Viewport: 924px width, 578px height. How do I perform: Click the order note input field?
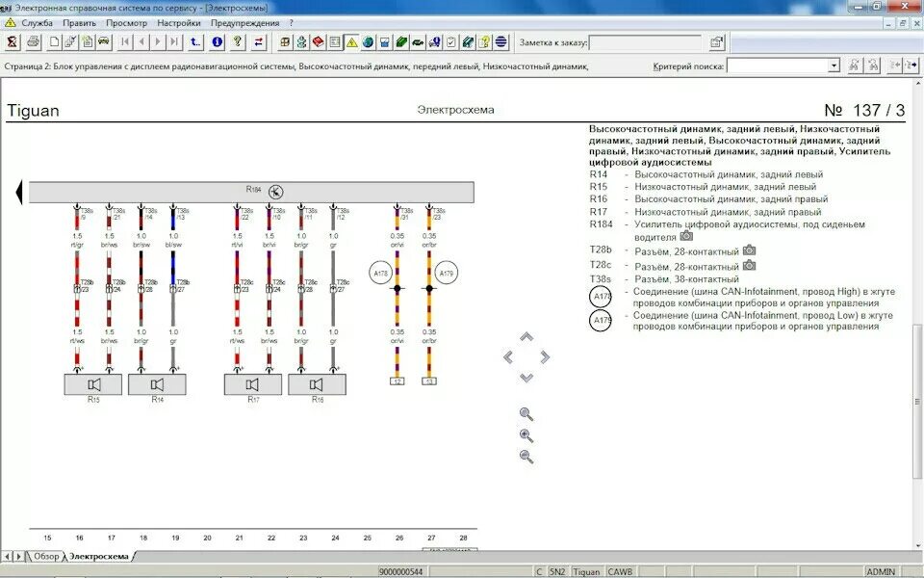[x=645, y=42]
